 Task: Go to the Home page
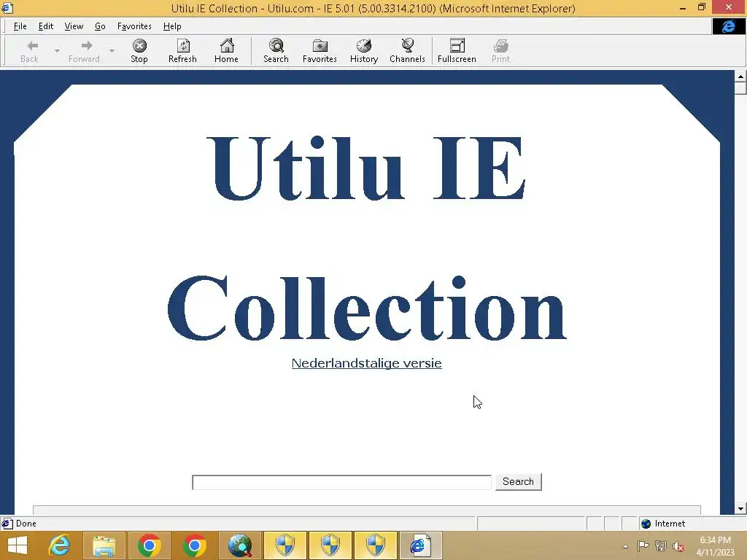pos(226,51)
